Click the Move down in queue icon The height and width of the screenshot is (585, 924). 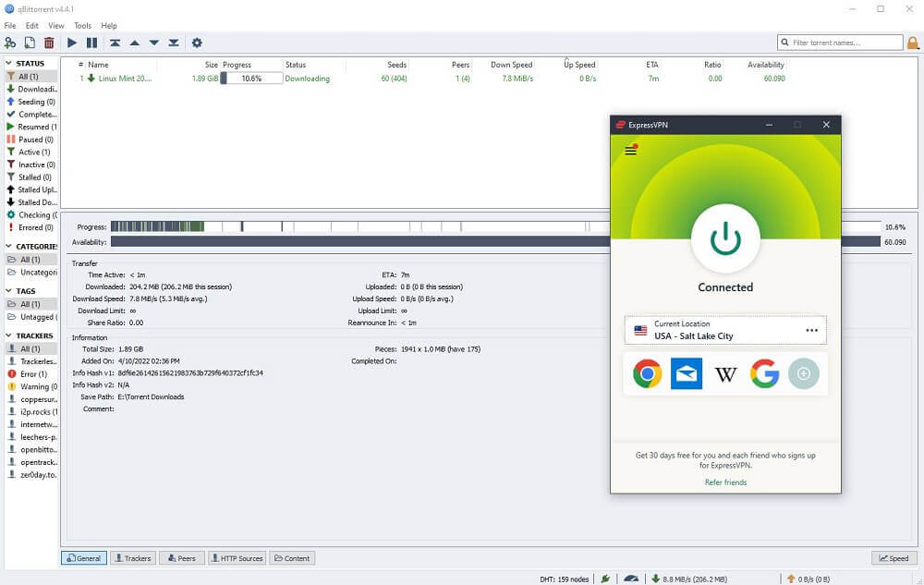pos(153,43)
